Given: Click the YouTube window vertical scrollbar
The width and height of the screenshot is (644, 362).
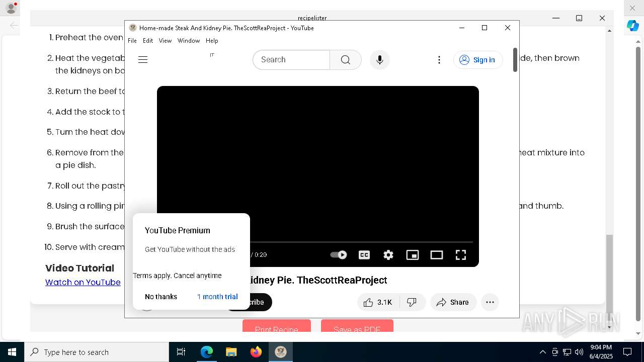Looking at the screenshot, I should click(x=515, y=60).
